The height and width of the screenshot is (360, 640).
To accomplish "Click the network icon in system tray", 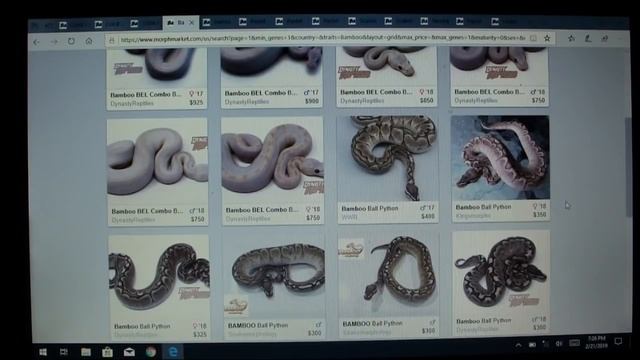I will coord(546,344).
